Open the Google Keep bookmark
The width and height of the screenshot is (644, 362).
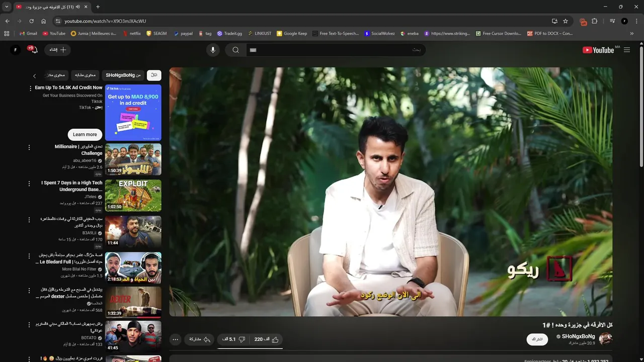tap(292, 34)
